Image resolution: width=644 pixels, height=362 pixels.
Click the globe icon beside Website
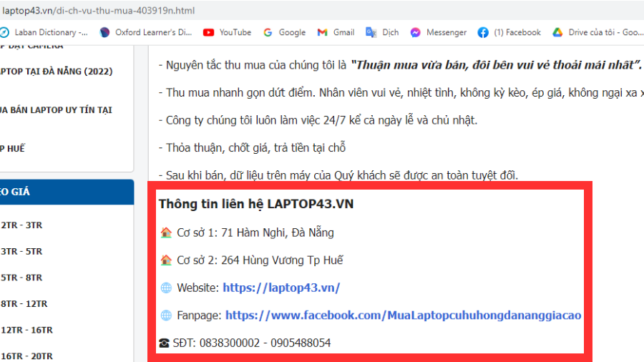click(166, 288)
